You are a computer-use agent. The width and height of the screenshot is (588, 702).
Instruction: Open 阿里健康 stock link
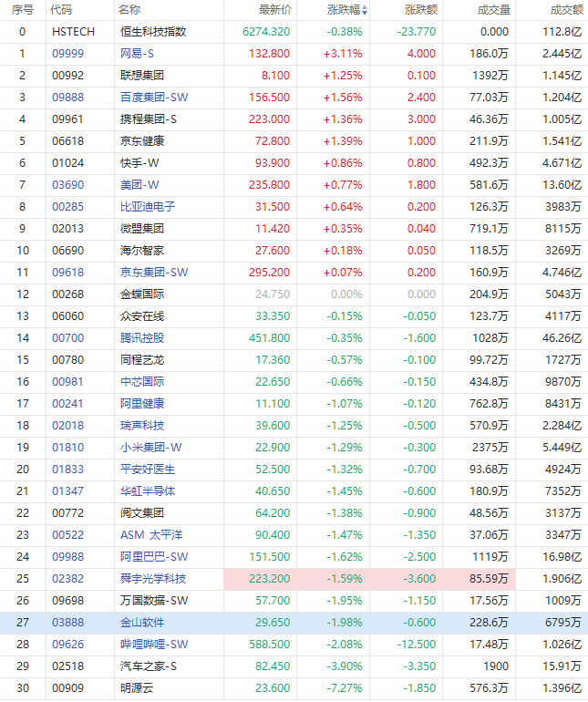(142, 404)
